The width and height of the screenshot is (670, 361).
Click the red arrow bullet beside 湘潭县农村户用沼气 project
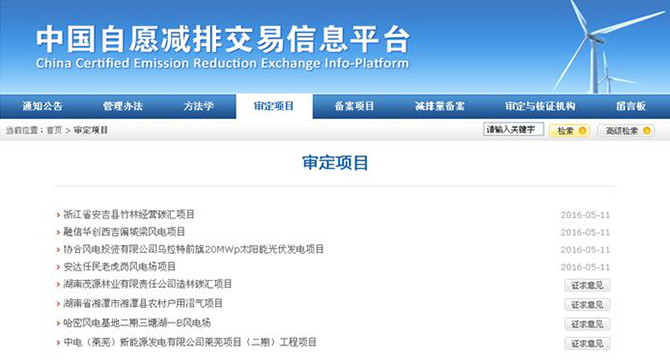pyautogui.click(x=58, y=304)
